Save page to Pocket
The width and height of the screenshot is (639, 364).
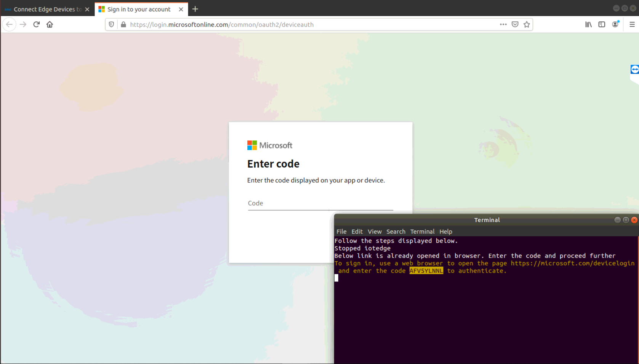515,24
